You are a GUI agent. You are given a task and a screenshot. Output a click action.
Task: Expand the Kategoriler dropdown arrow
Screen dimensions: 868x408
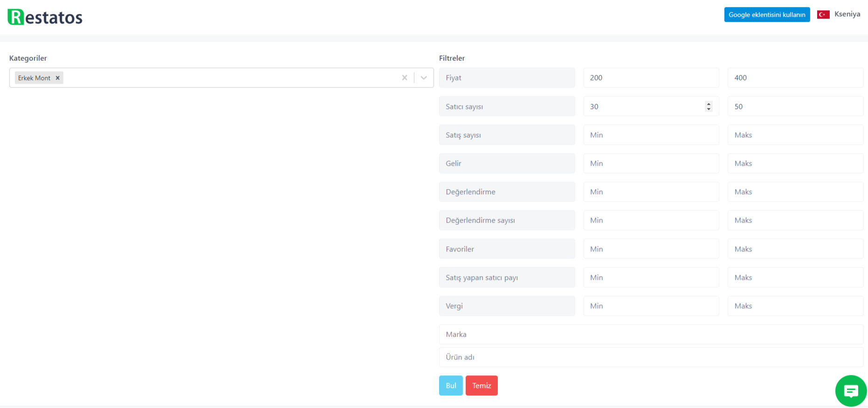coord(424,78)
